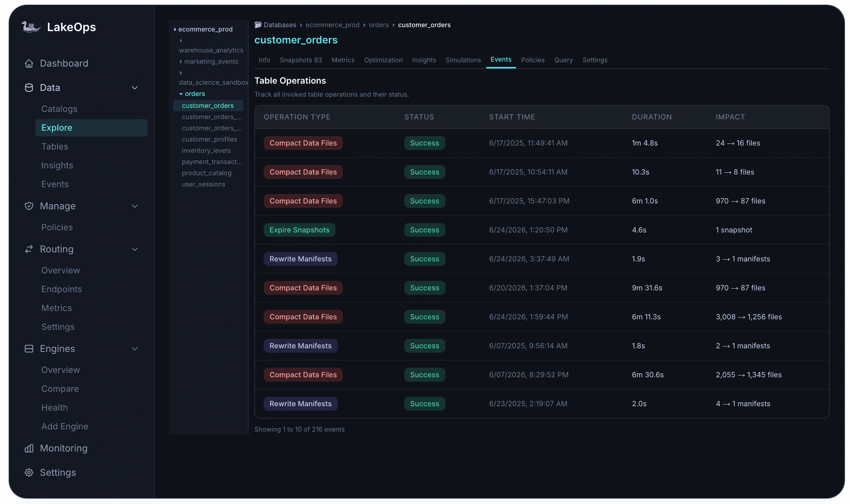Screen dimensions: 850x504
Task: Click the Engines server icon
Action: (x=29, y=349)
